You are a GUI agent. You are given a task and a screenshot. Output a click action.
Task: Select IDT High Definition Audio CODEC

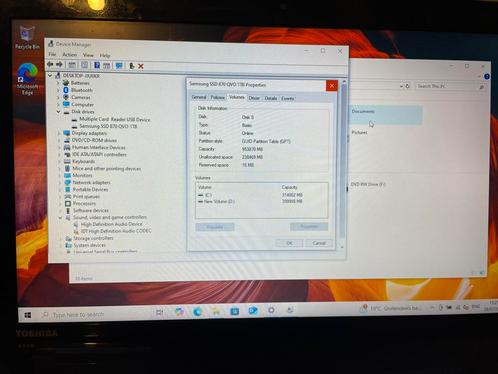click(x=116, y=231)
